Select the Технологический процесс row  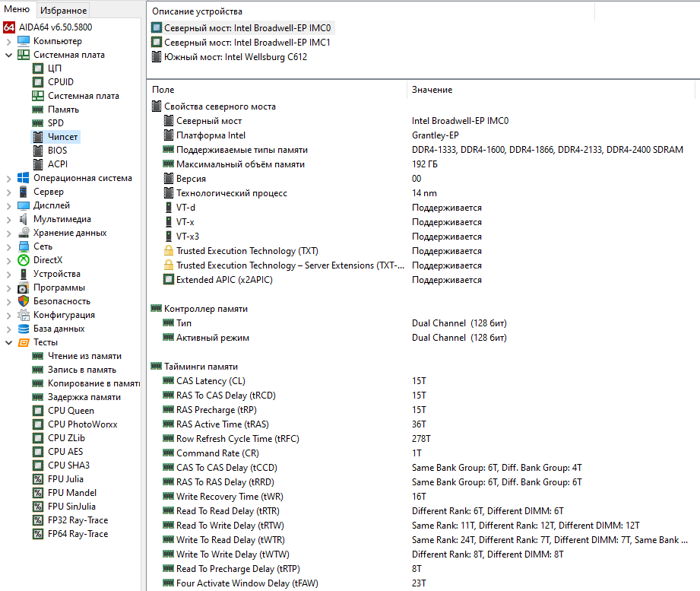(423, 193)
